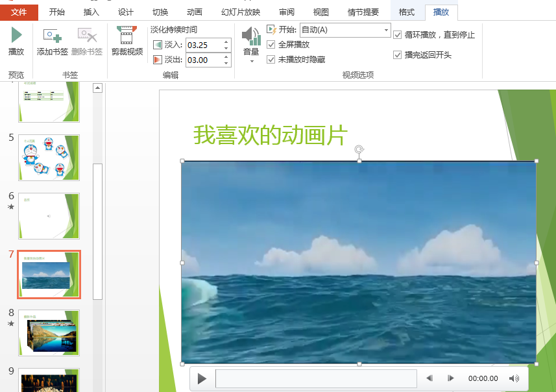This screenshot has height=392, width=556.
Task: Select slide 5 thumbnail with Doraemon images
Action: click(x=49, y=158)
